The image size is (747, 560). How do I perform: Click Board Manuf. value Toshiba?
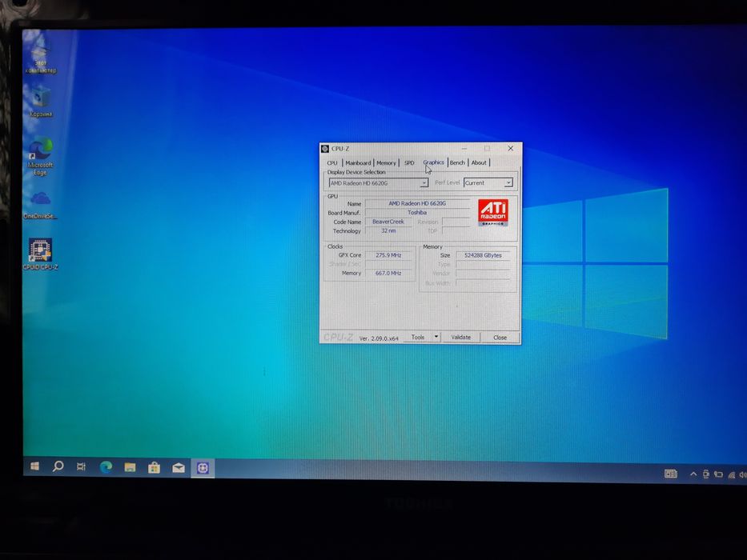(x=417, y=213)
